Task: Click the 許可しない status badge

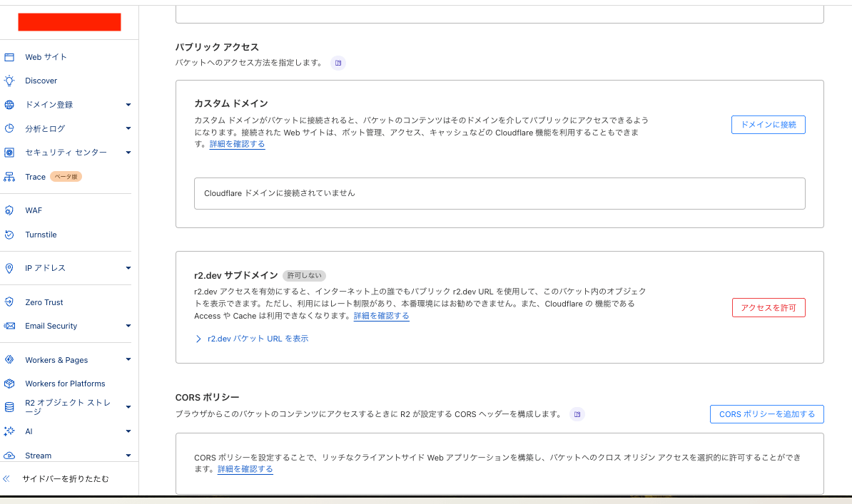Action: click(304, 276)
